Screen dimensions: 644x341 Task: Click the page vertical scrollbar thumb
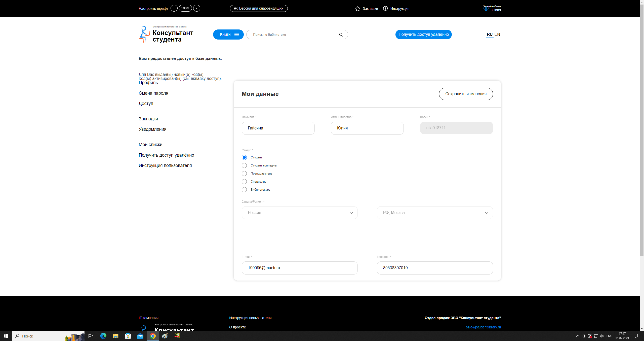[642, 130]
